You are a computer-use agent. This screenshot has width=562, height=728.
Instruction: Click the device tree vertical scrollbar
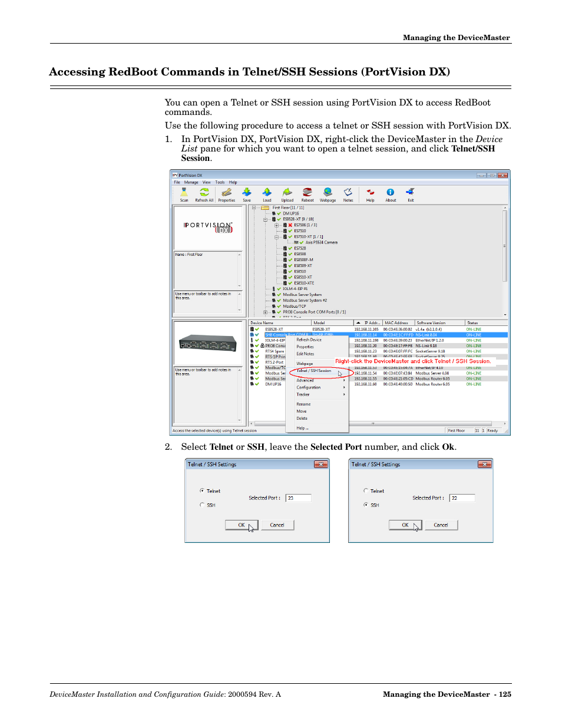505,261
